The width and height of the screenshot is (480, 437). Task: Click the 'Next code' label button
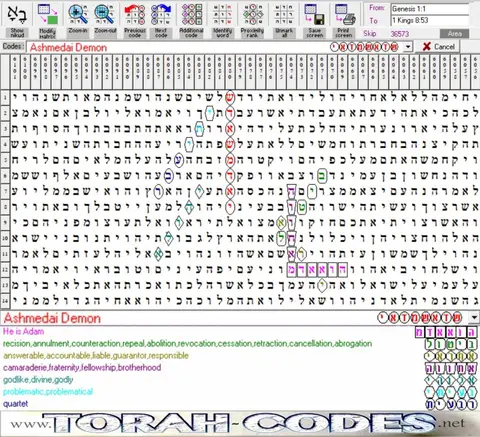pos(161,33)
